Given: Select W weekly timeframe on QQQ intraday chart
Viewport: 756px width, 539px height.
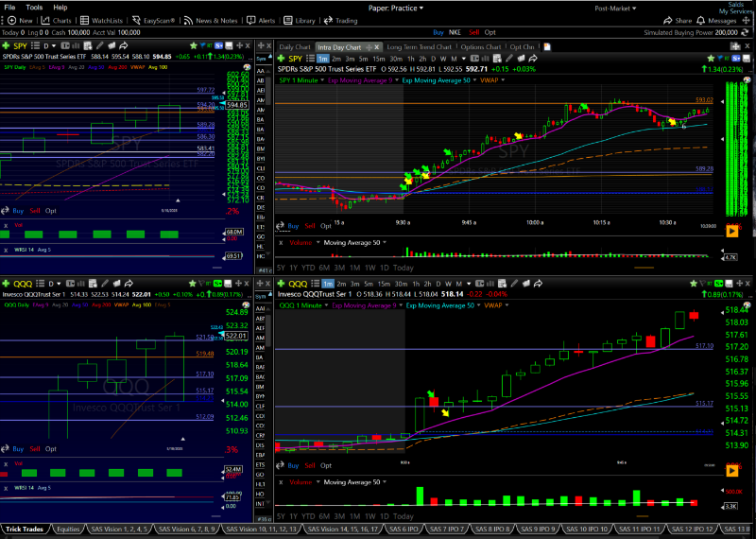Looking at the screenshot, I should point(448,284).
